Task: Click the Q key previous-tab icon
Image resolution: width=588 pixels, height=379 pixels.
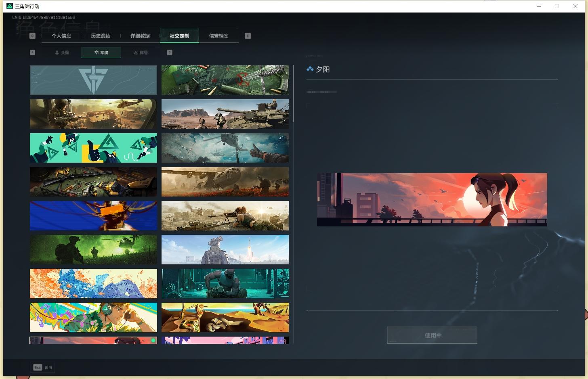Action: [x=33, y=36]
